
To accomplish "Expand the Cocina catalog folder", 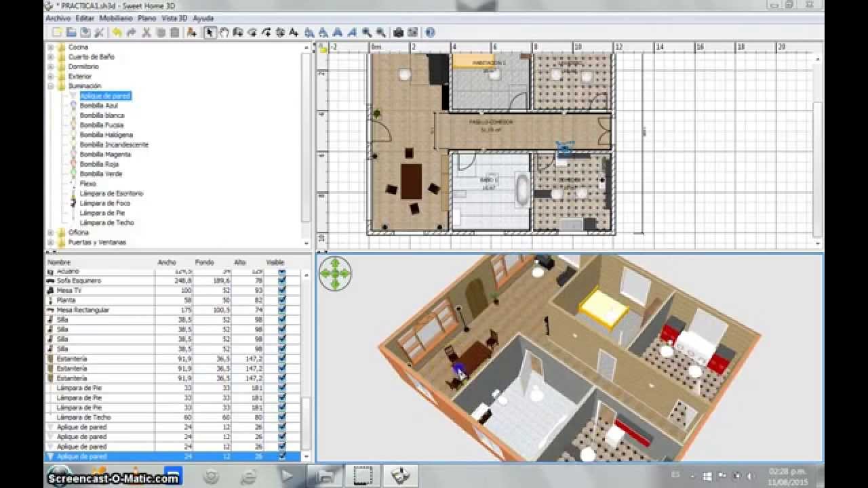I will tap(51, 47).
